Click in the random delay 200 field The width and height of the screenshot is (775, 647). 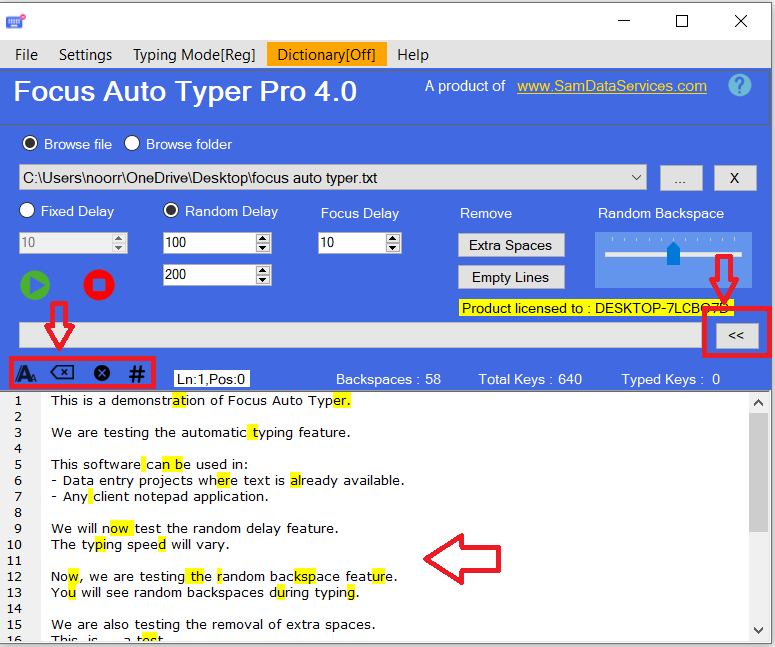(210, 274)
